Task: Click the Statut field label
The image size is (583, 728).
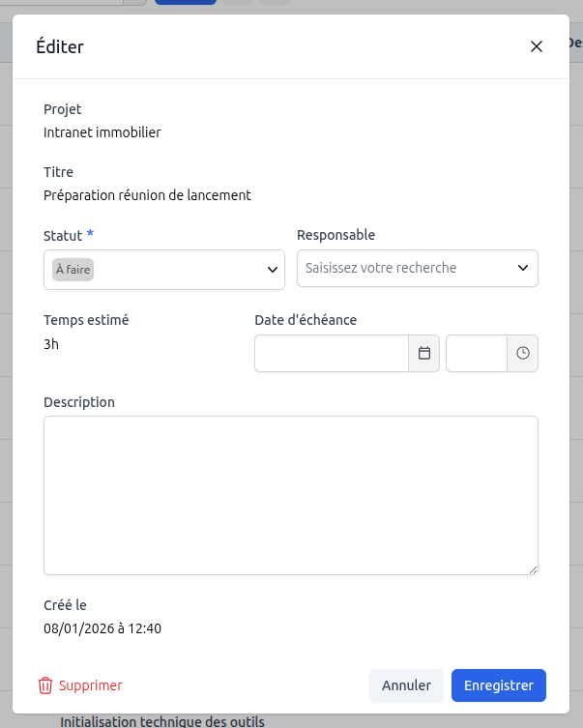Action: point(63,235)
